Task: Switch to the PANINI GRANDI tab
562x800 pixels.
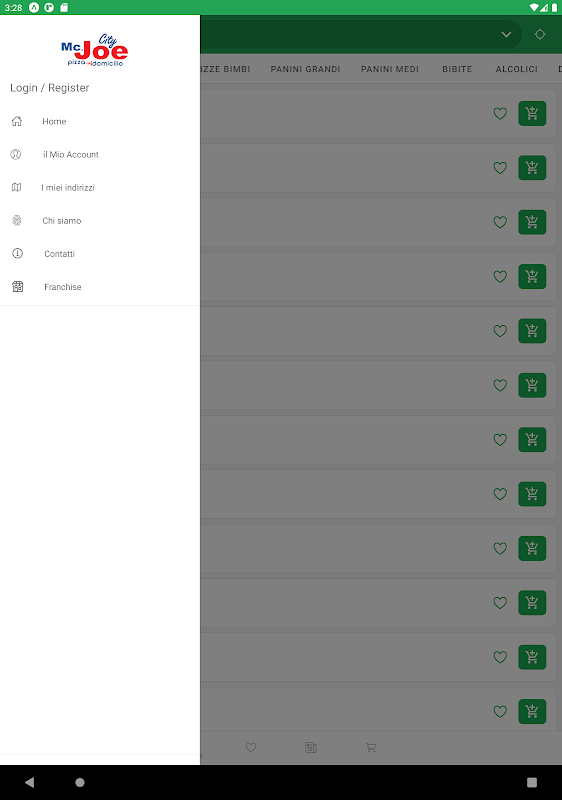Action: point(305,69)
